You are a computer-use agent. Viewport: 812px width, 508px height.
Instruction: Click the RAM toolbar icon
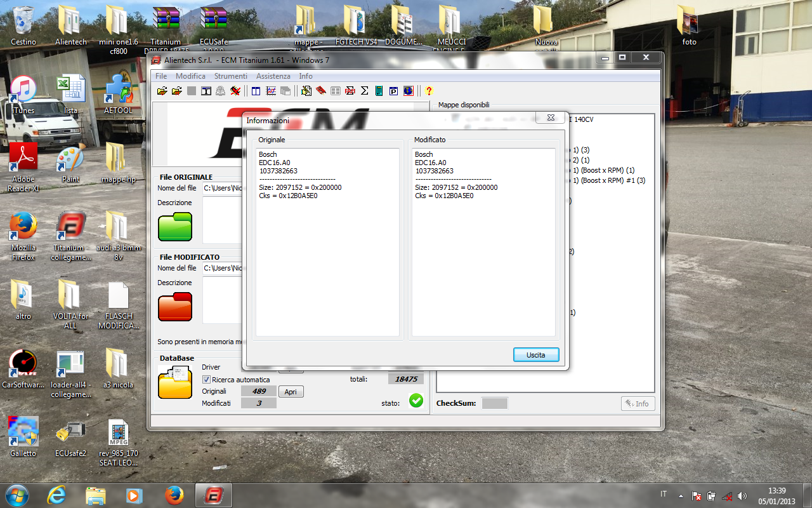click(350, 91)
